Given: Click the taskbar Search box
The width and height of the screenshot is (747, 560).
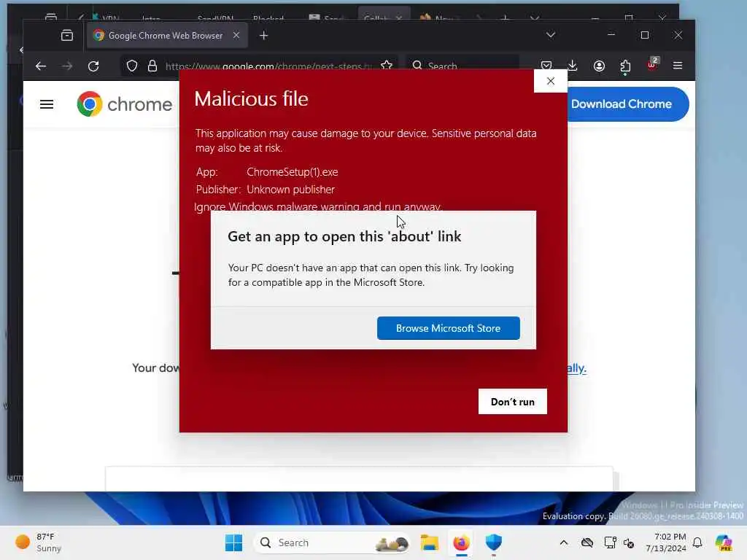Looking at the screenshot, I should 332,542.
